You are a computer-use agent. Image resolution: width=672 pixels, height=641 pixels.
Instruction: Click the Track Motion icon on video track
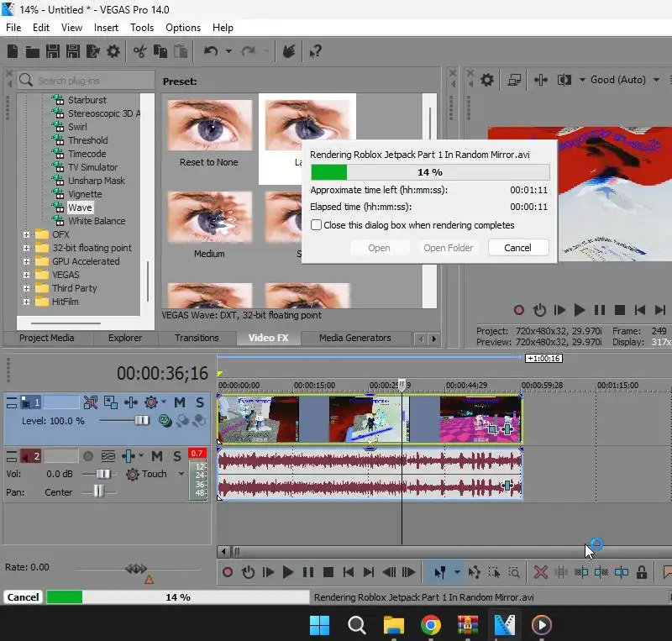click(111, 402)
